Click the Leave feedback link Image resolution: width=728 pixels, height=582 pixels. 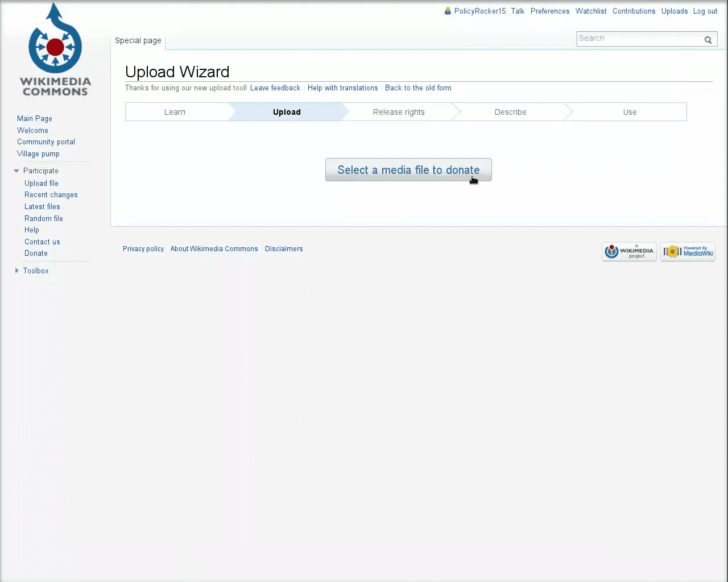point(275,88)
